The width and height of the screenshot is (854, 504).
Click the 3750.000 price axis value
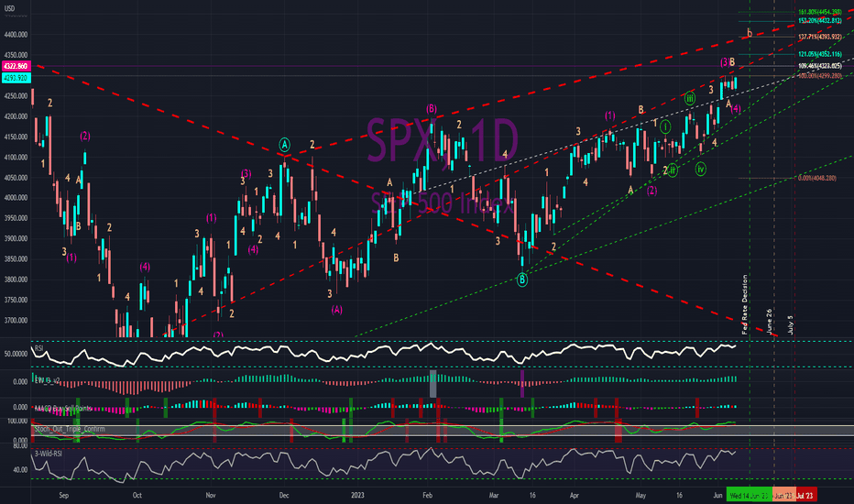(16, 300)
